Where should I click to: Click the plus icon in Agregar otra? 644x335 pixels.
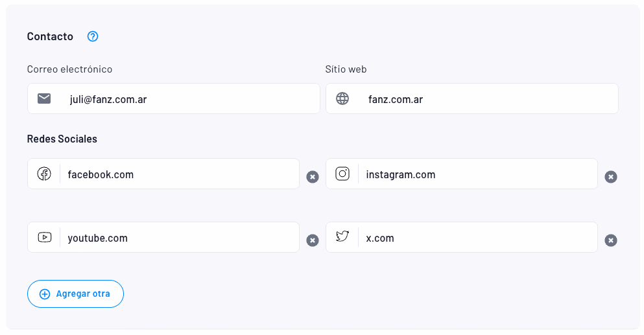coord(45,294)
